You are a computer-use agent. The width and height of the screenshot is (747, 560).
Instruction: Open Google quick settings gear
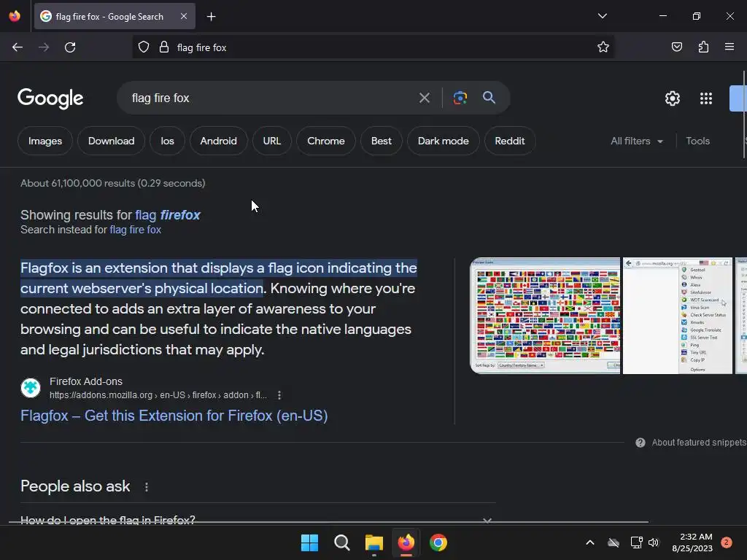(672, 98)
